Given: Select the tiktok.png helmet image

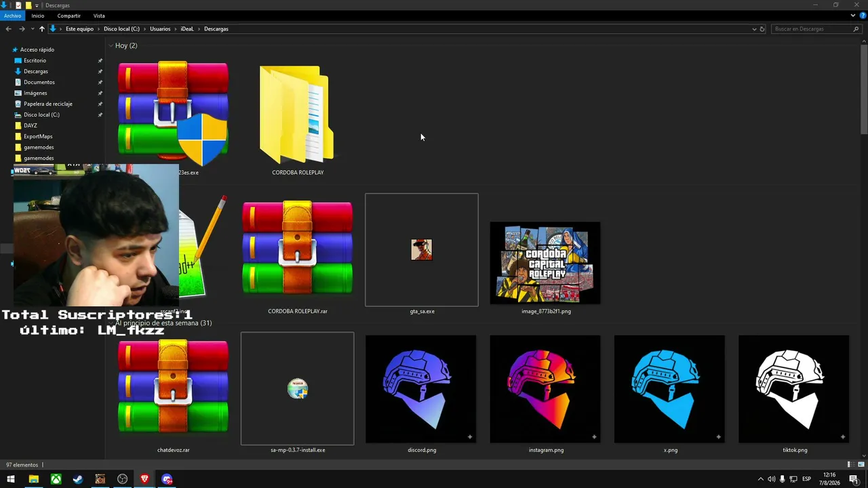Looking at the screenshot, I should coord(793,389).
